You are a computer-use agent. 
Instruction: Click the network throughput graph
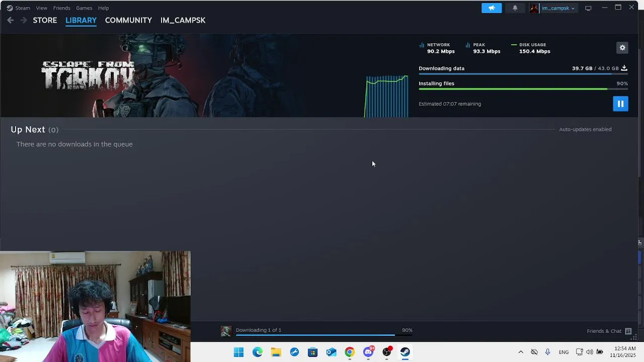(386, 96)
